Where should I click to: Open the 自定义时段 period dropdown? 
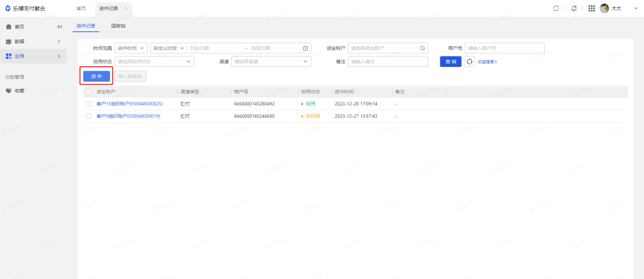(168, 48)
